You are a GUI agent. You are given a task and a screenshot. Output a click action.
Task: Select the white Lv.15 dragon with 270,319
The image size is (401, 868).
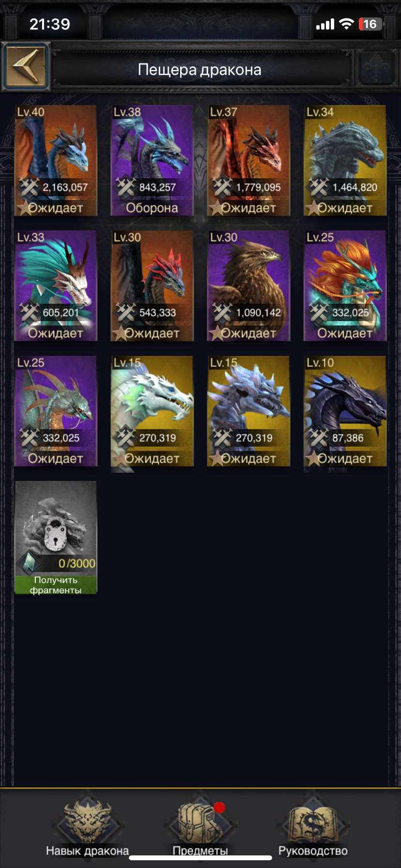coord(152,411)
